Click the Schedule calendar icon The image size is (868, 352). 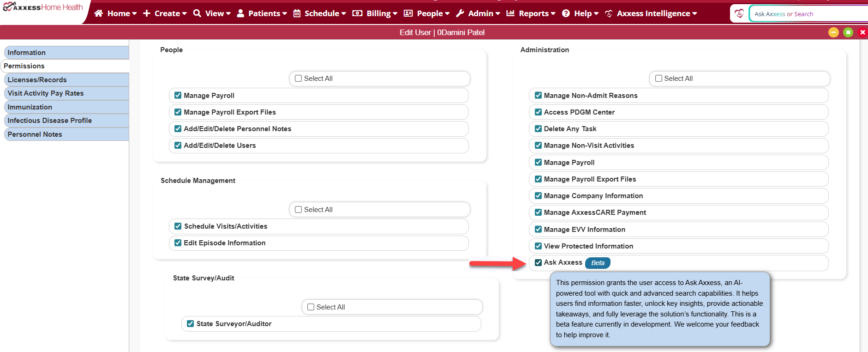coord(297,13)
